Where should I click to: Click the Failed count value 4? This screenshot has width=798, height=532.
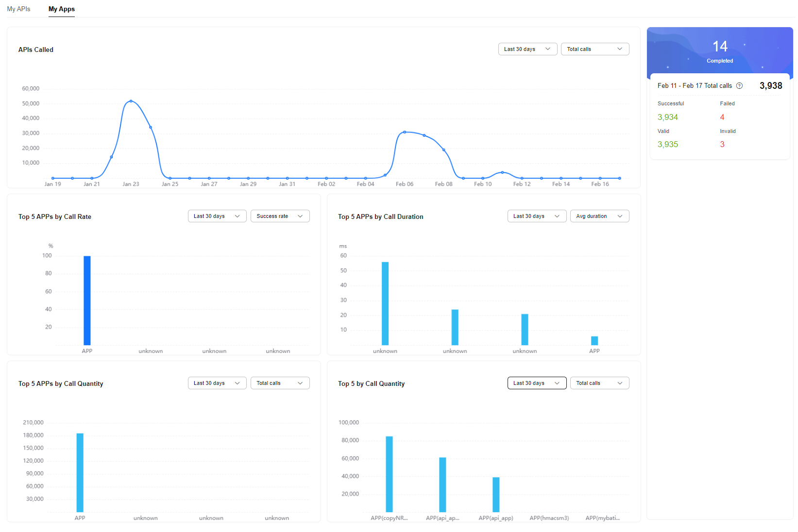coord(722,117)
